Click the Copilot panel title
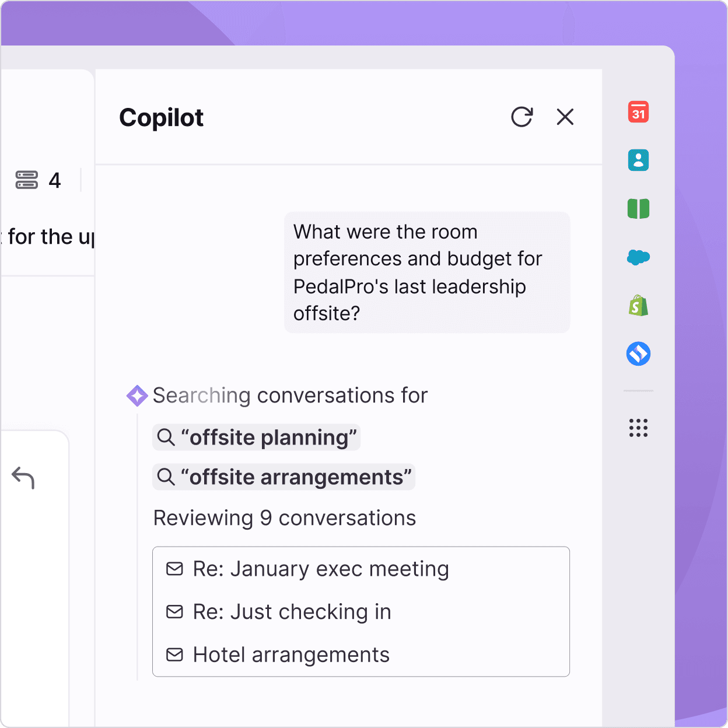Image resolution: width=728 pixels, height=728 pixels. pyautogui.click(x=162, y=117)
